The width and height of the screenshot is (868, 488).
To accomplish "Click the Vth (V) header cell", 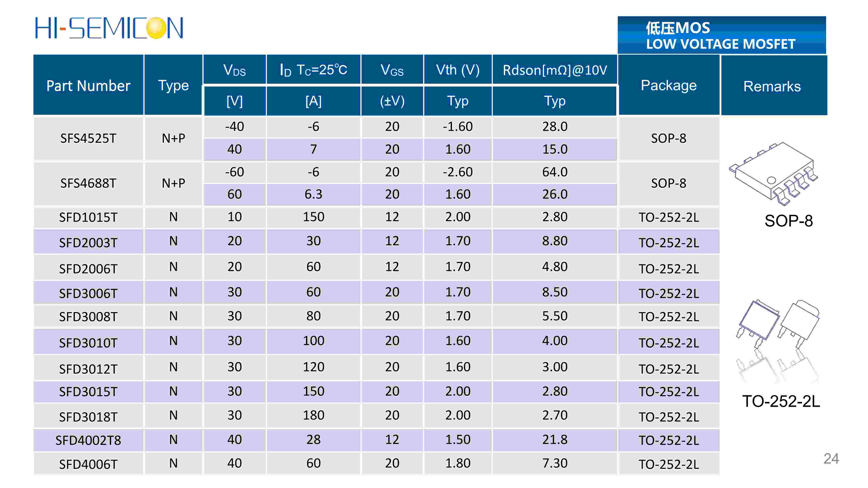I will [458, 70].
